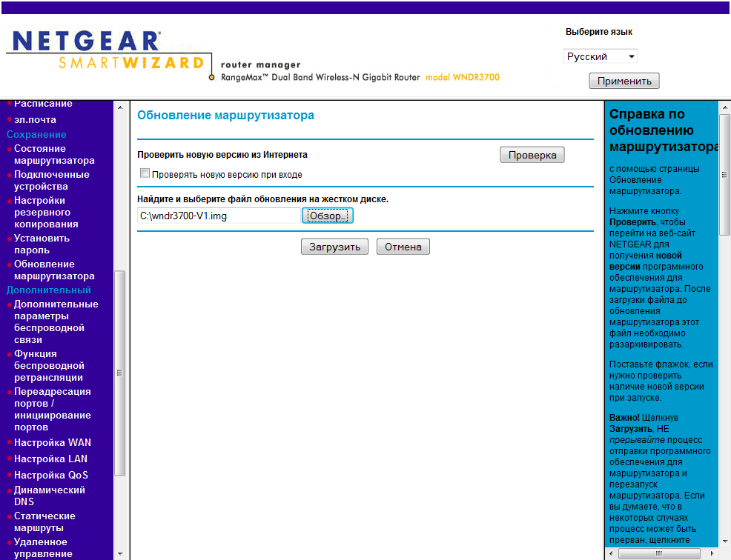Open Дополнительные параметры беспроводной связи link
Screen dimensions: 731x560
[x=56, y=322]
